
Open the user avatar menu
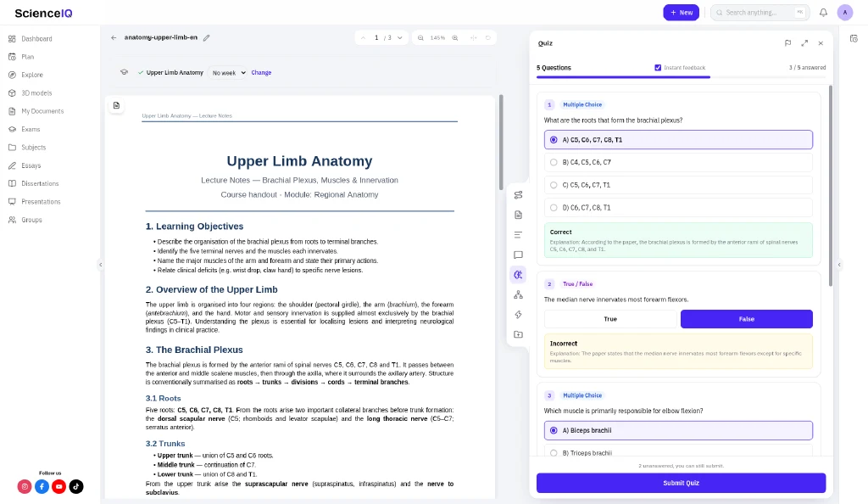click(845, 12)
